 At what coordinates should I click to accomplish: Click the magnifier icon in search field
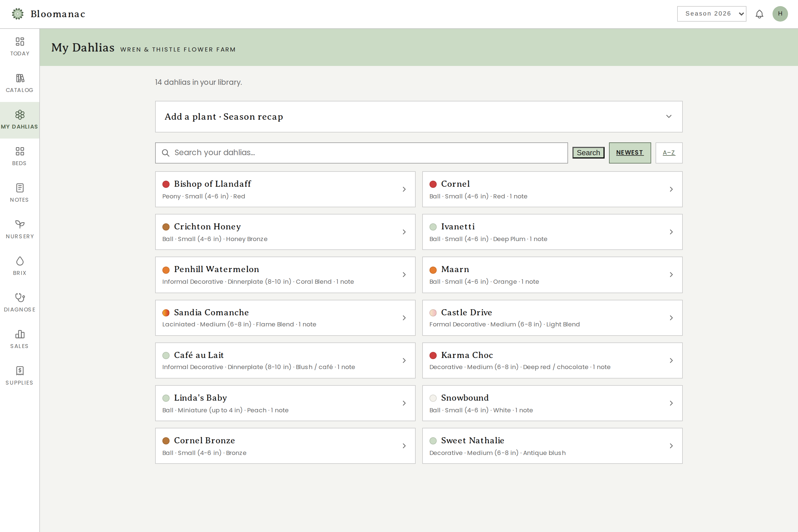pos(166,153)
